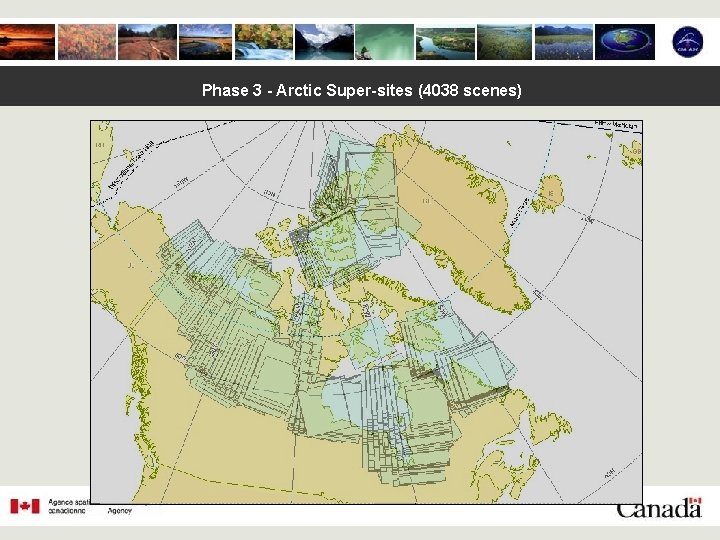Select the red rock shoreline thumbnail
720x540 pixels.
coord(147,42)
